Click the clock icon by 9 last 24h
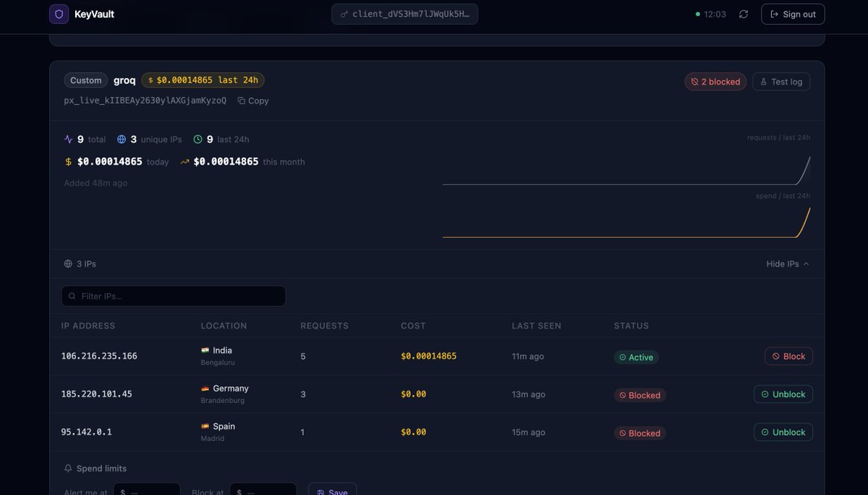Viewport: 868px width, 495px height. (x=197, y=139)
